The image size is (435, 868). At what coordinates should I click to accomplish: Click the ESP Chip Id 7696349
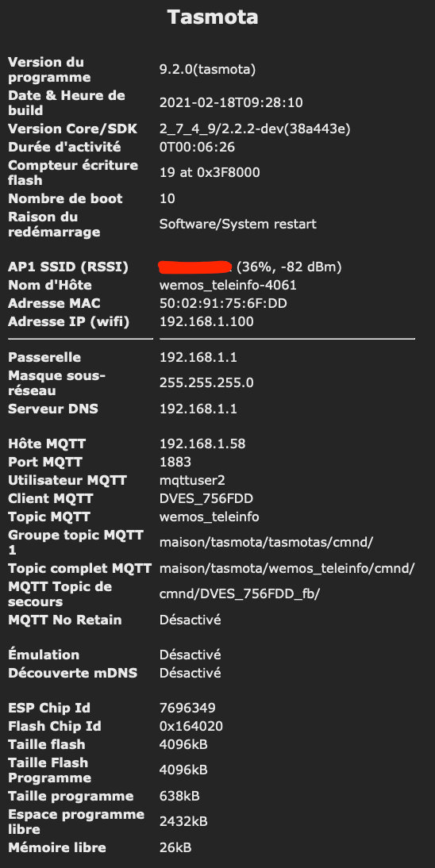point(187,708)
